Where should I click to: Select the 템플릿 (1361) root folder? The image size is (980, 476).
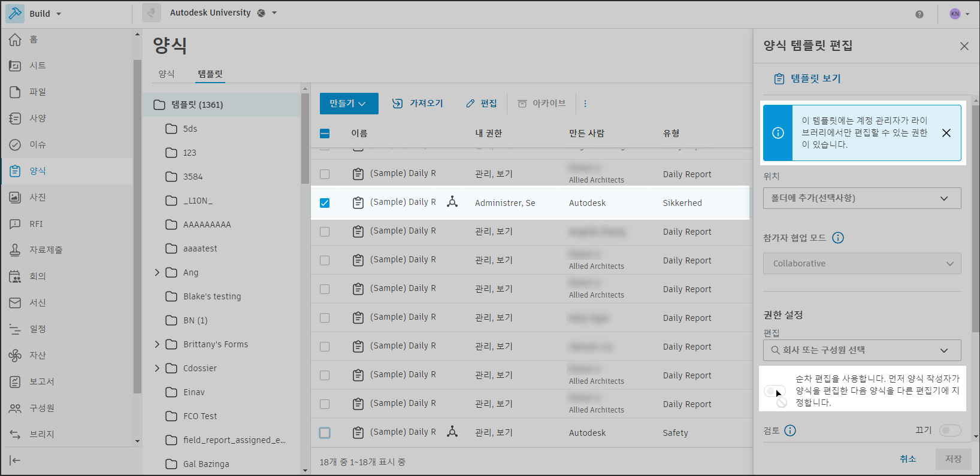222,105
